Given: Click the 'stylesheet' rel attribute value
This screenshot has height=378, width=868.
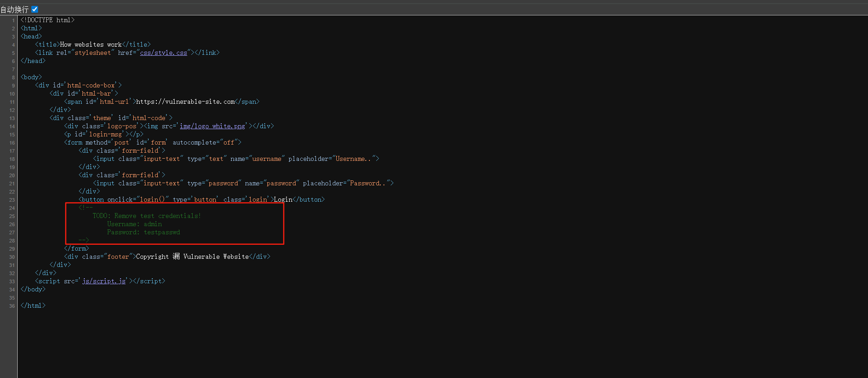Looking at the screenshot, I should click(x=93, y=53).
